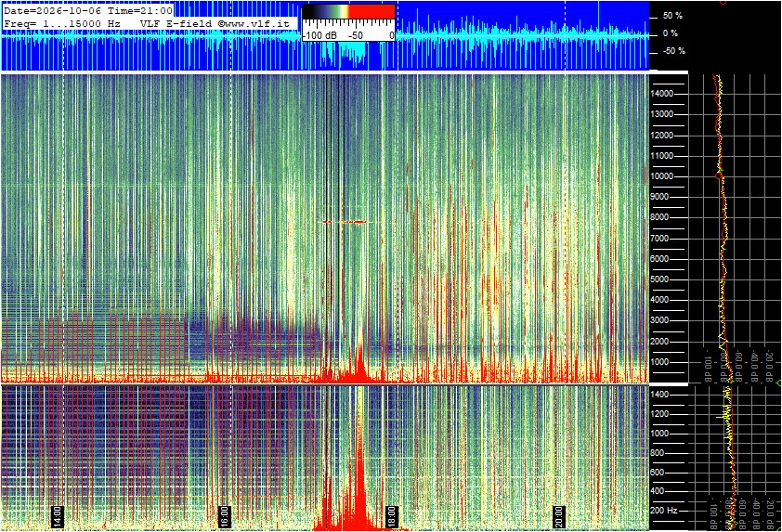782x532 pixels.
Task: Click the red end of color scale
Action: [371, 12]
